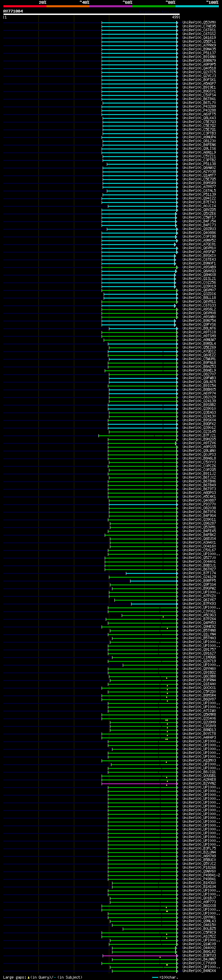The height and width of the screenshot is (980, 222).
Task: Click the AV771004 query name
Action: tap(13, 11)
